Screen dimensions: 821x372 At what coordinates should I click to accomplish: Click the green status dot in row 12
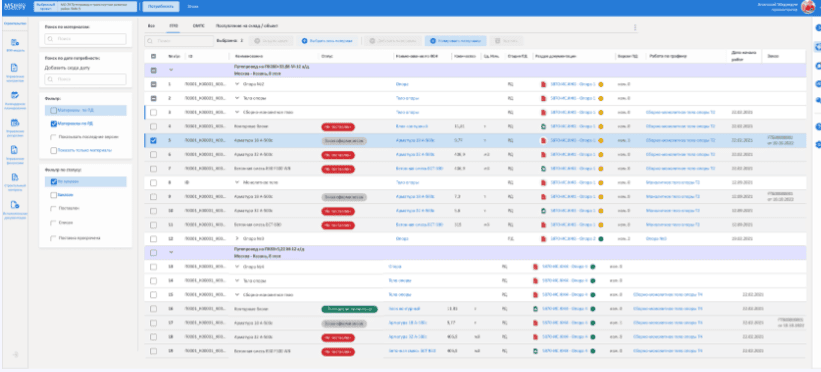click(x=601, y=239)
